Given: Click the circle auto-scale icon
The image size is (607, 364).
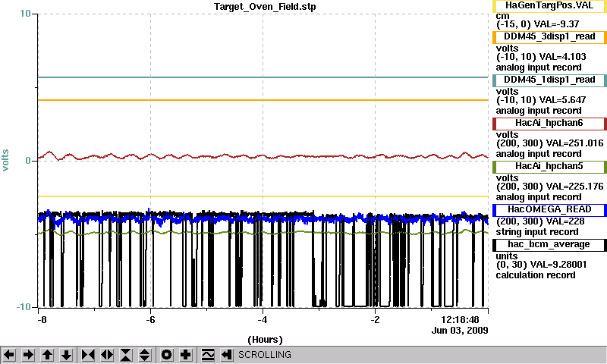Looking at the screenshot, I should (x=167, y=355).
